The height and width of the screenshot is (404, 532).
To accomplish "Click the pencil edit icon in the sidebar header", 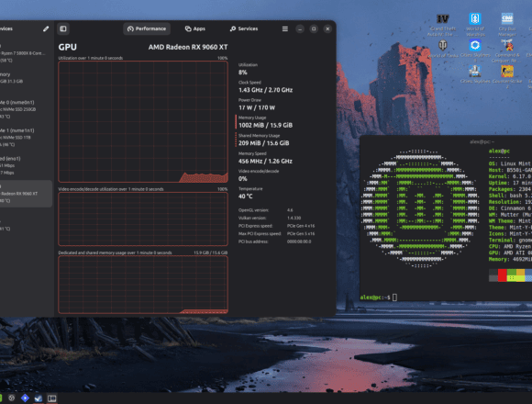I will point(46,28).
